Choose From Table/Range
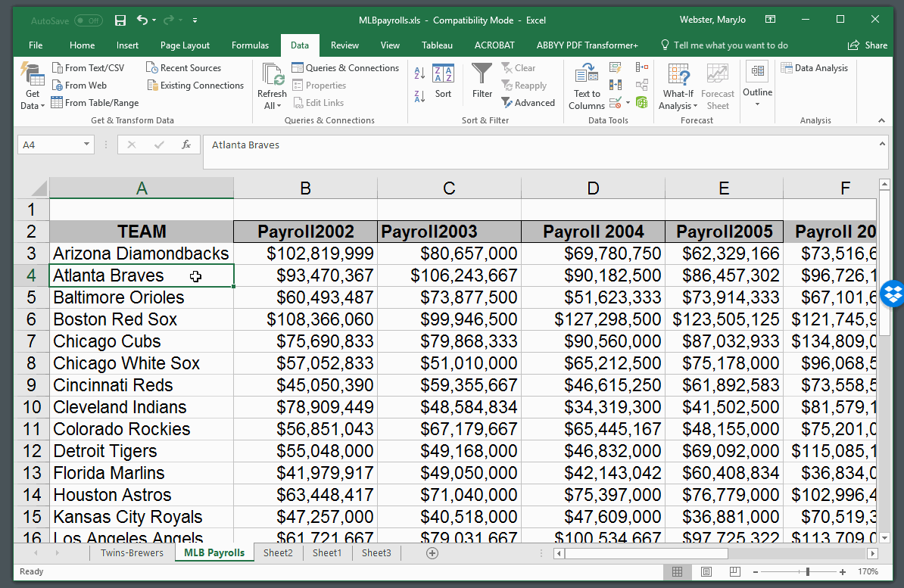The image size is (904, 588). coord(95,103)
